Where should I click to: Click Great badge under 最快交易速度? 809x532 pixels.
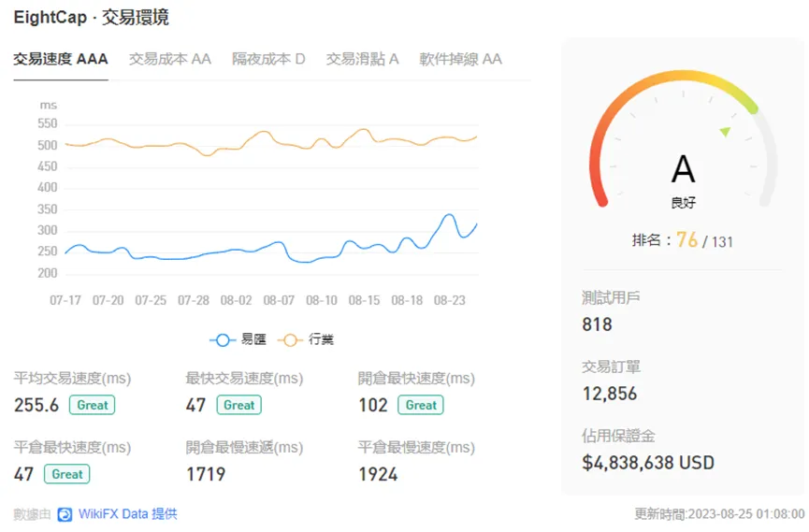pyautogui.click(x=238, y=405)
